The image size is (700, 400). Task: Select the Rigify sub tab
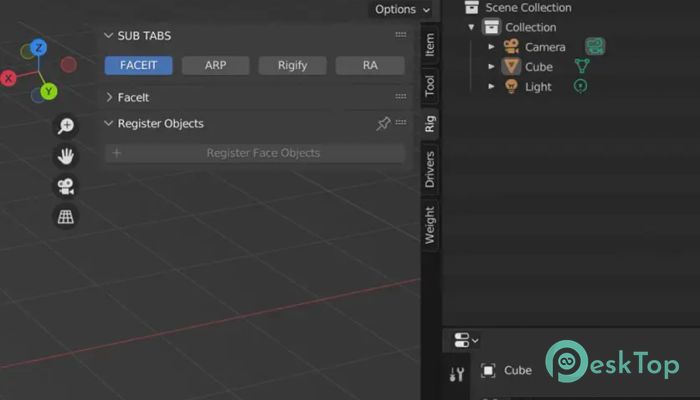tap(292, 65)
